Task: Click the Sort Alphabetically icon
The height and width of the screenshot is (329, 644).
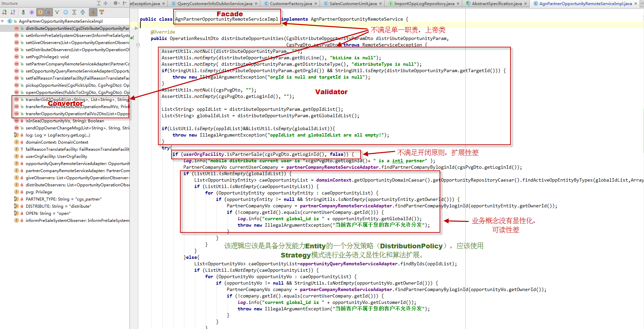Action: [x=13, y=12]
